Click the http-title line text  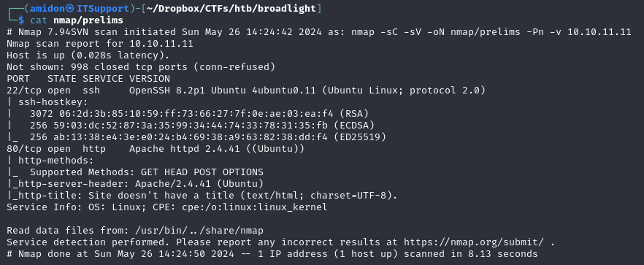click(202, 196)
